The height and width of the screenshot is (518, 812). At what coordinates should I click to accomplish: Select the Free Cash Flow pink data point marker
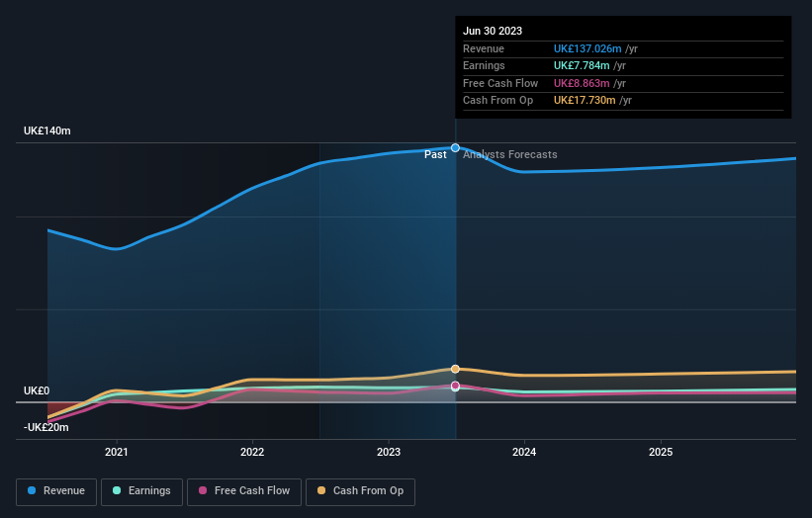coord(455,385)
